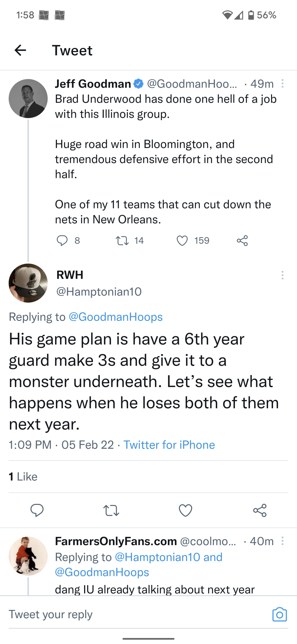This screenshot has width=297, height=644.
Task: Open more options on Jeff Goodman's tweet
Action: pos(282,84)
